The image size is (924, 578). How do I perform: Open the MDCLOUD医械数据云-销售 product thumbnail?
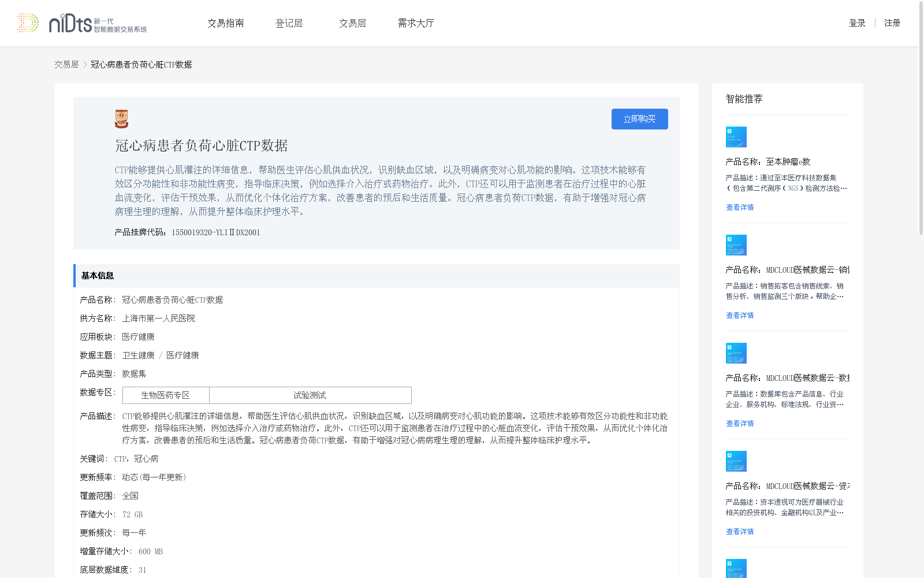coord(736,245)
